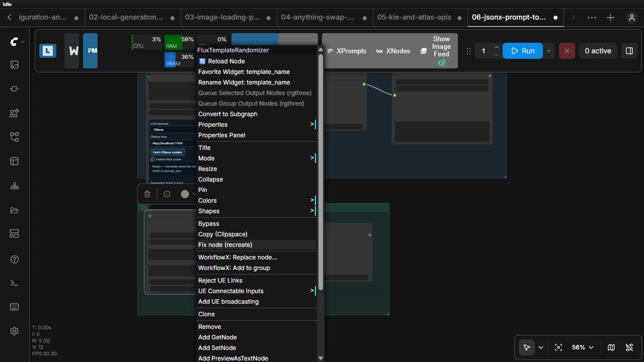Enable think mode checkbox
Image resolution: width=644 pixels, height=362 pixels.
[152, 159]
